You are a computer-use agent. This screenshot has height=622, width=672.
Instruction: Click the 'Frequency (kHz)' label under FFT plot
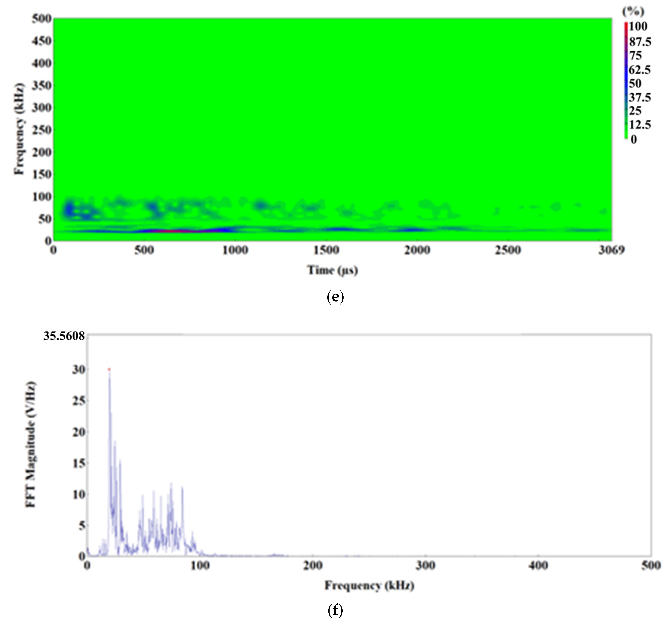point(369,586)
